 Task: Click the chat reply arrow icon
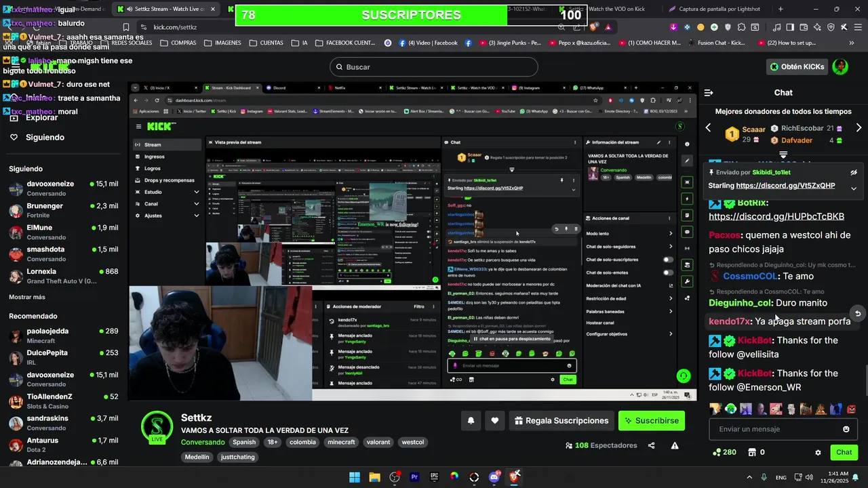(858, 313)
